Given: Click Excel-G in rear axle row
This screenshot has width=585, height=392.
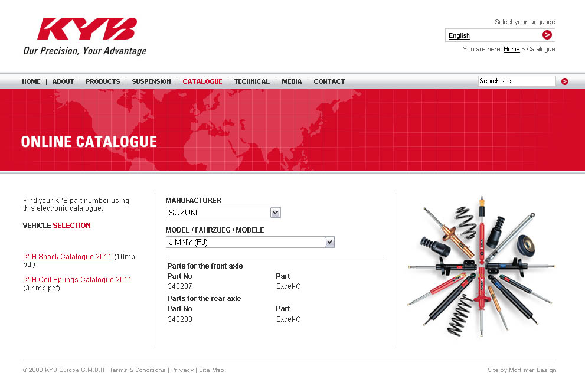Looking at the screenshot, I should pos(289,319).
